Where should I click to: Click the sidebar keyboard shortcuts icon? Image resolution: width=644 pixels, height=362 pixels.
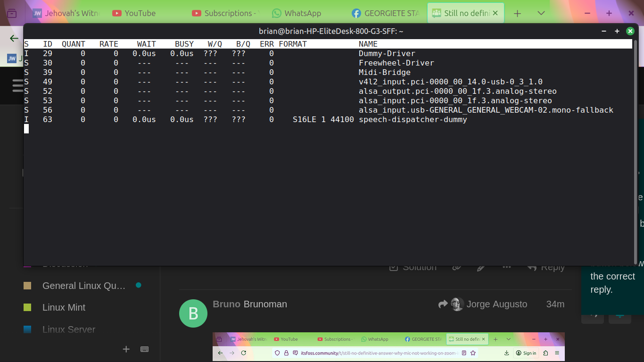click(145, 349)
